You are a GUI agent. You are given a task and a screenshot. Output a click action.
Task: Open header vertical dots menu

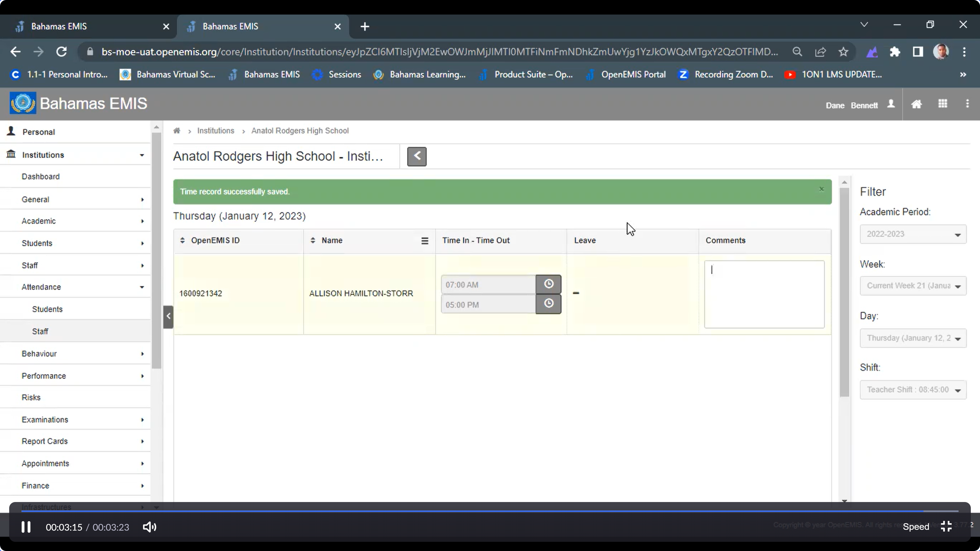coord(967,103)
